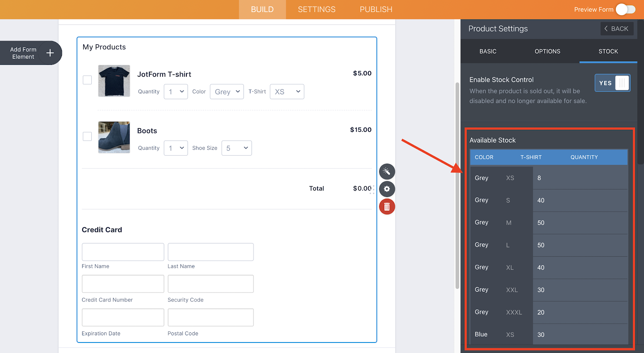Click the COLOR column header

484,157
